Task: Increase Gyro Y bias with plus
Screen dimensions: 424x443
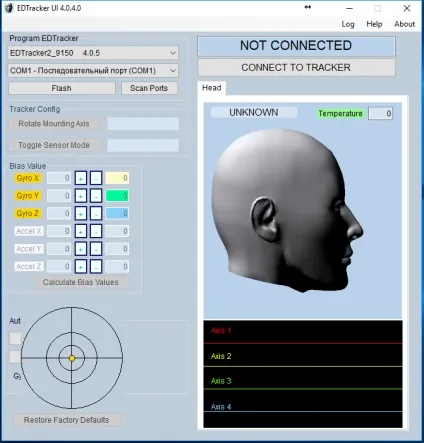Action: (x=81, y=196)
